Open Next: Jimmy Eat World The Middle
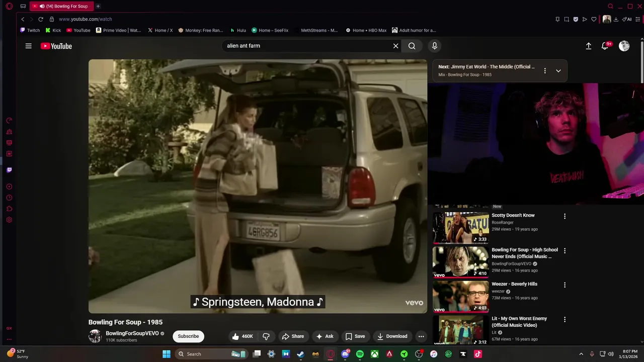Image resolution: width=644 pixels, height=362 pixels. (486, 67)
